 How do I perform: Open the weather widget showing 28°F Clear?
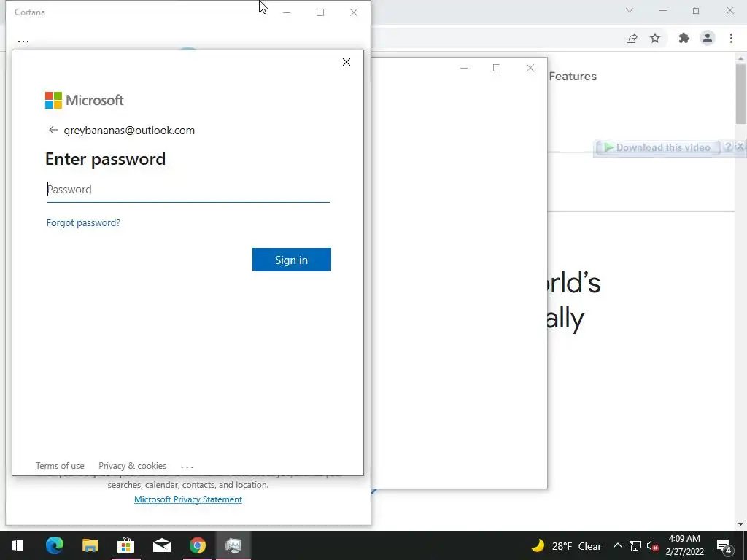coord(566,545)
